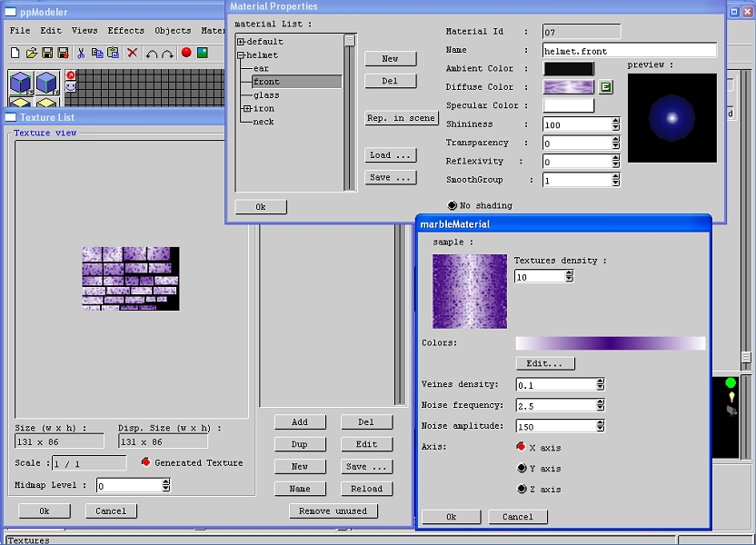Redo the action with the right arrow
Viewport: 756px width, 545px height.
click(167, 54)
